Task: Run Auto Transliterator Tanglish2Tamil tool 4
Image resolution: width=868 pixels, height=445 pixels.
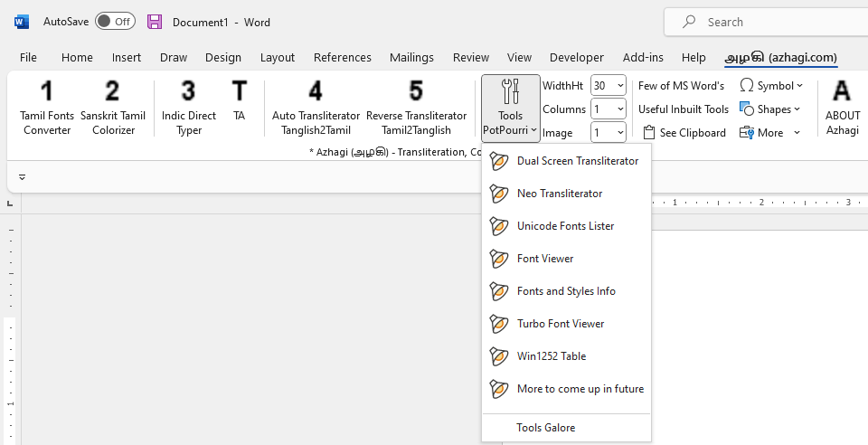Action: coord(316,108)
